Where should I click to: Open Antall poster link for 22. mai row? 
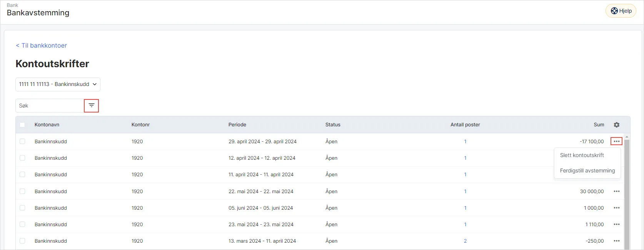(465, 191)
